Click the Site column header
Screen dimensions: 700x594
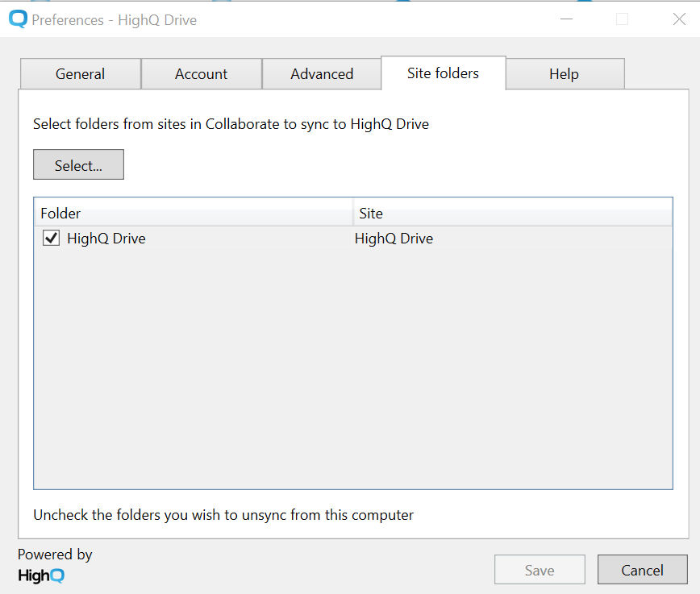[513, 214]
